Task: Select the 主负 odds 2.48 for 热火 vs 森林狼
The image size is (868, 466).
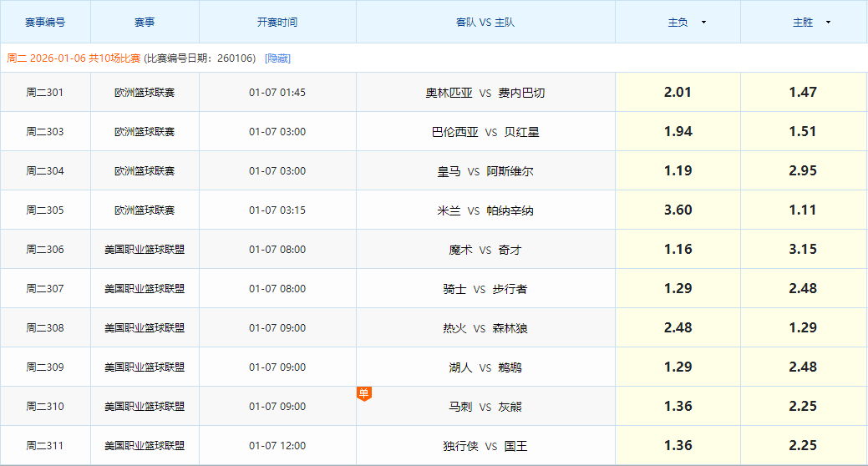Action: [x=678, y=327]
